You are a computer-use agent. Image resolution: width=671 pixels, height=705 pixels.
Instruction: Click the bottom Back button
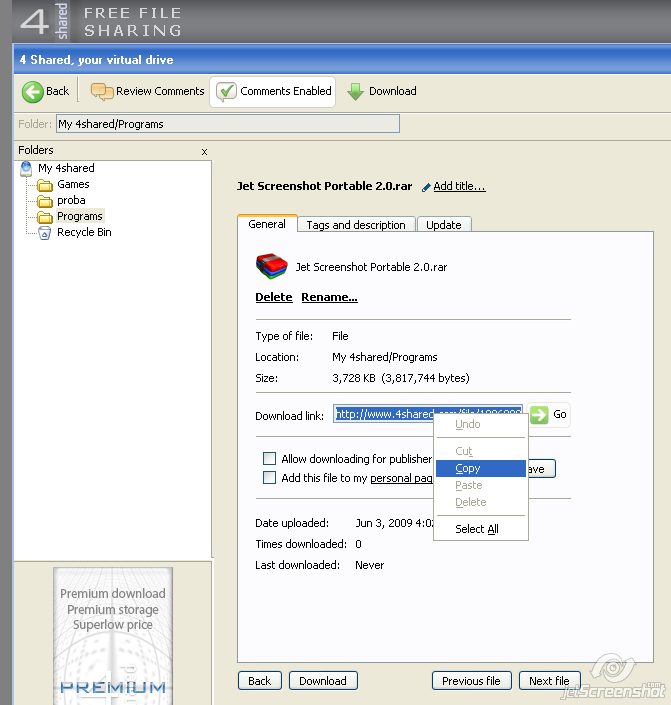point(259,681)
